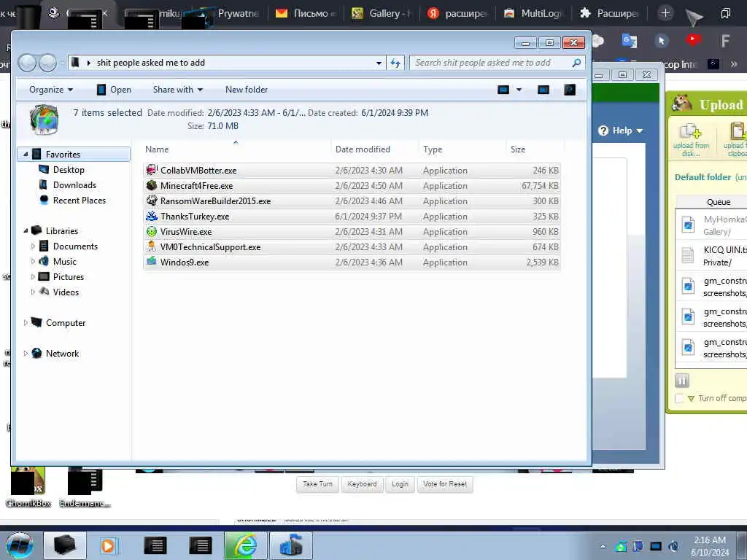
Task: Click Keyboard button below VM
Action: pyautogui.click(x=362, y=484)
